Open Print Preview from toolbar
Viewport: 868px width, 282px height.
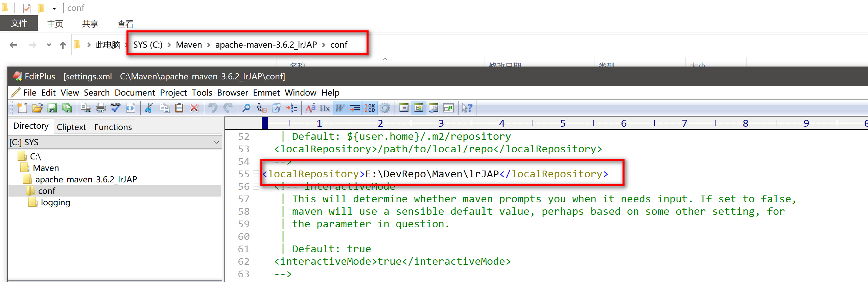coord(86,108)
